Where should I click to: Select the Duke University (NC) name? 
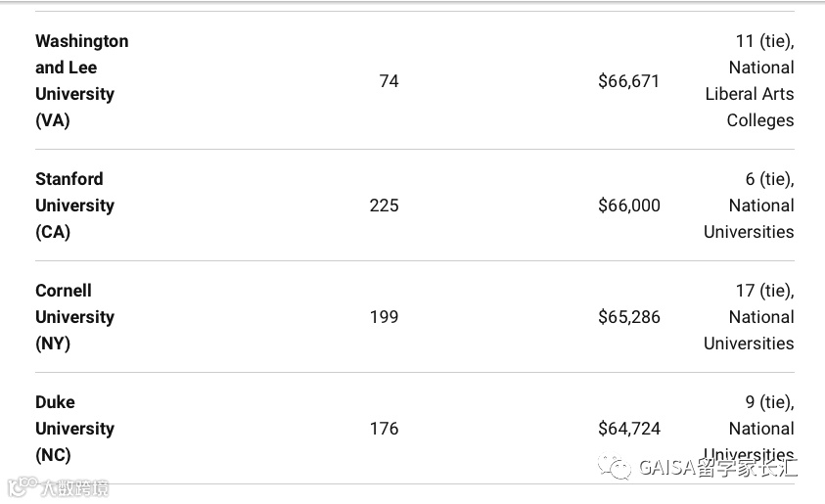[74, 429]
